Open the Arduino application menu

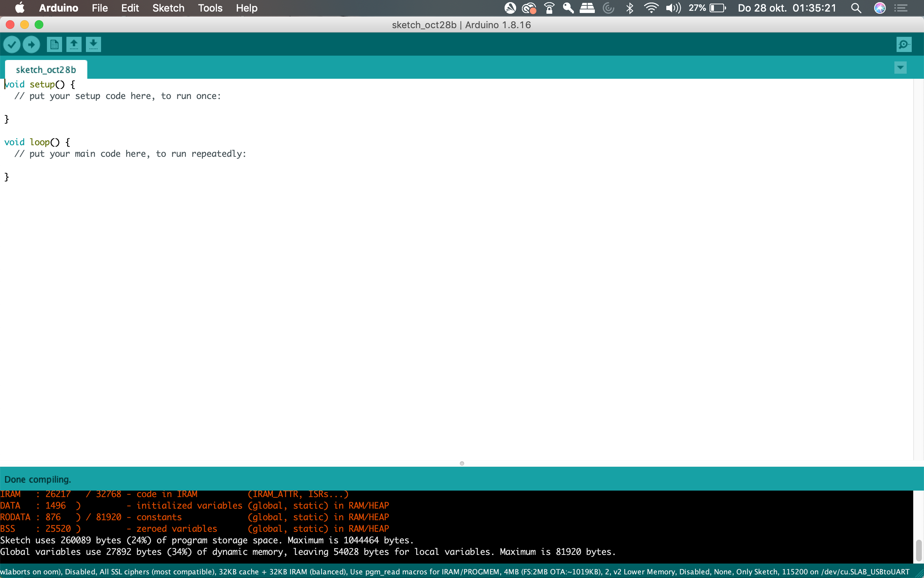[x=58, y=8]
